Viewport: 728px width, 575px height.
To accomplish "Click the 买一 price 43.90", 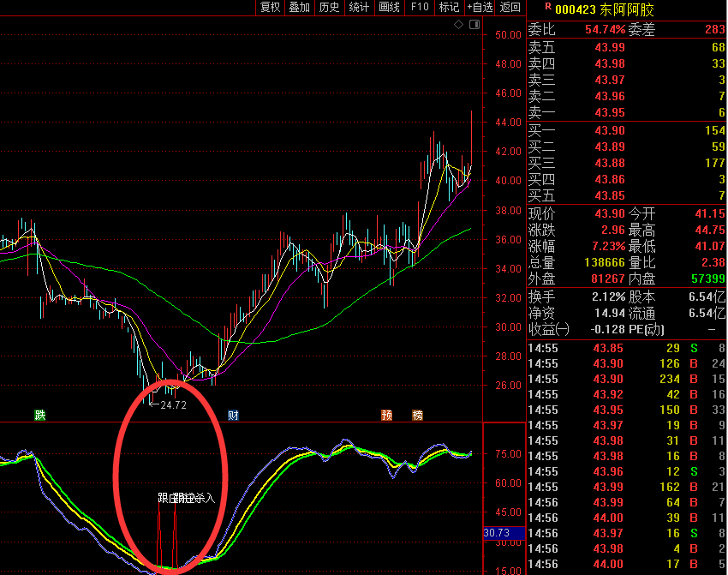I will point(610,130).
